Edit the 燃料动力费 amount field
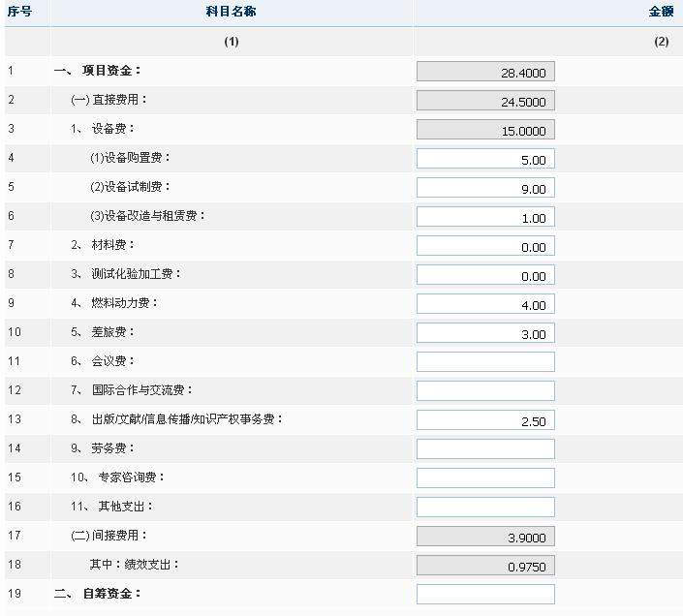683x616 pixels. [485, 304]
